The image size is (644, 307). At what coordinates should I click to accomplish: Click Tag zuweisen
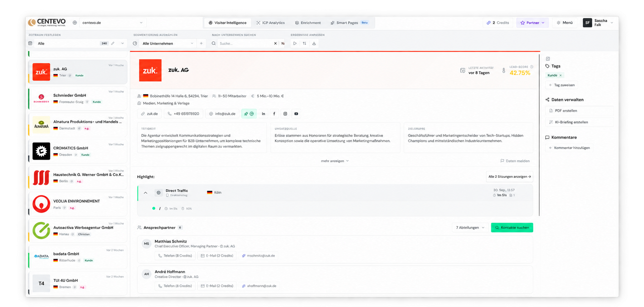tap(562, 85)
